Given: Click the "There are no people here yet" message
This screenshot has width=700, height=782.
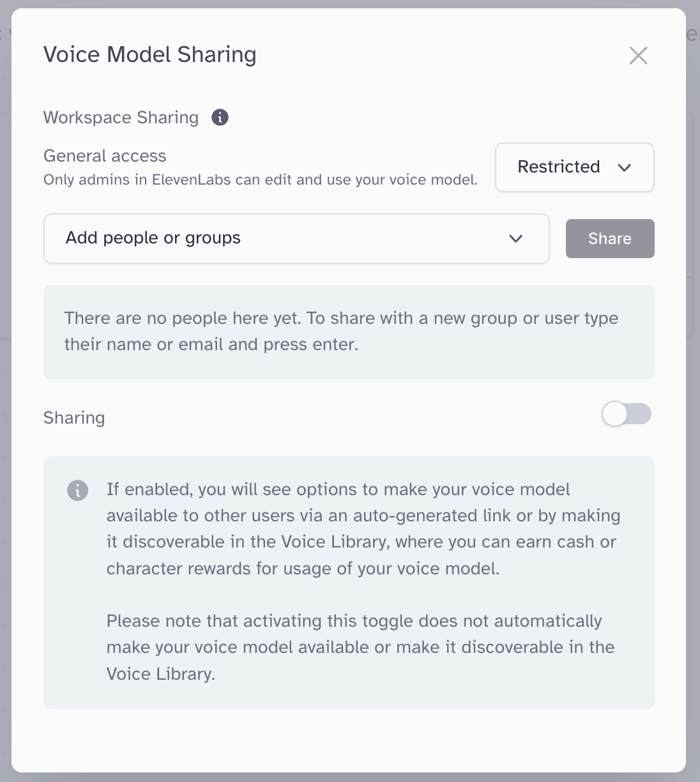Looking at the screenshot, I should [341, 331].
